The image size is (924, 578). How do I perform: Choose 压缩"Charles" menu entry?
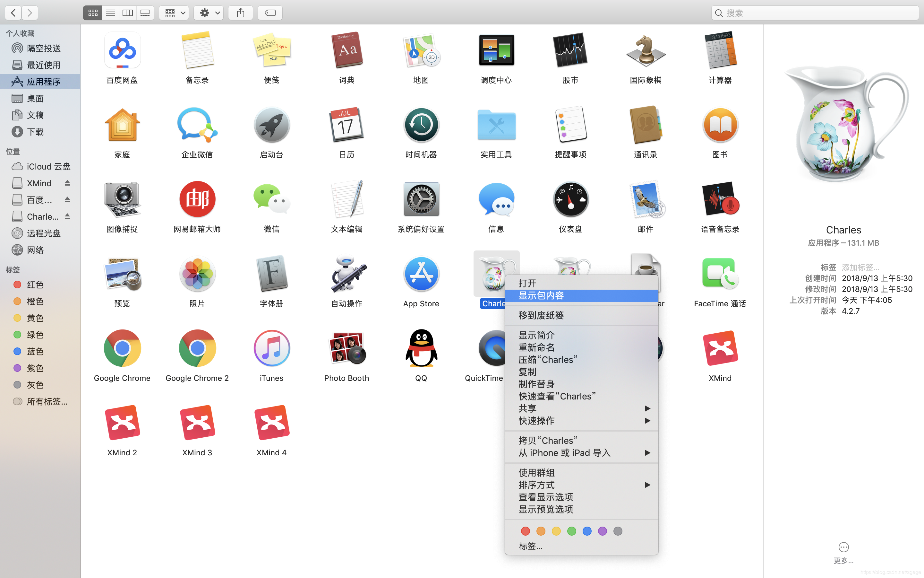click(x=581, y=360)
